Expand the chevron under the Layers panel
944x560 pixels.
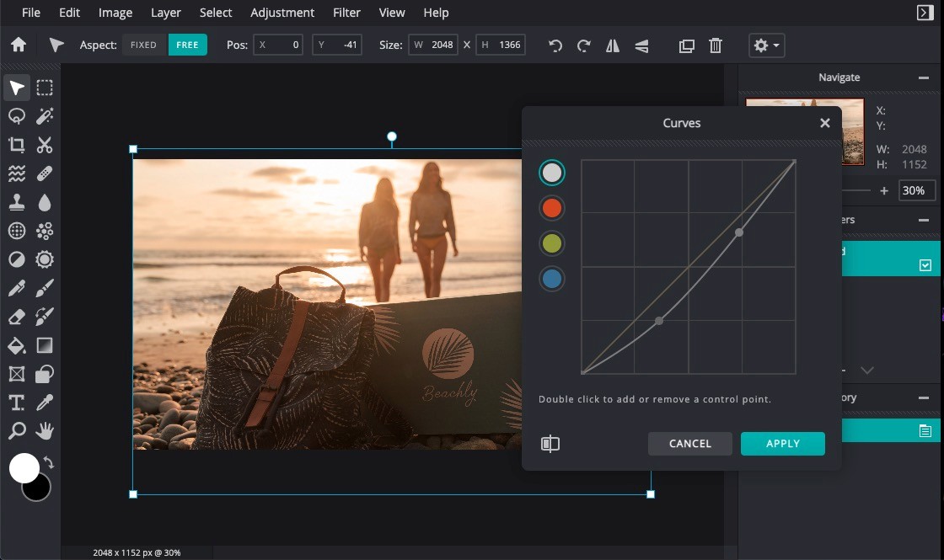tap(867, 370)
